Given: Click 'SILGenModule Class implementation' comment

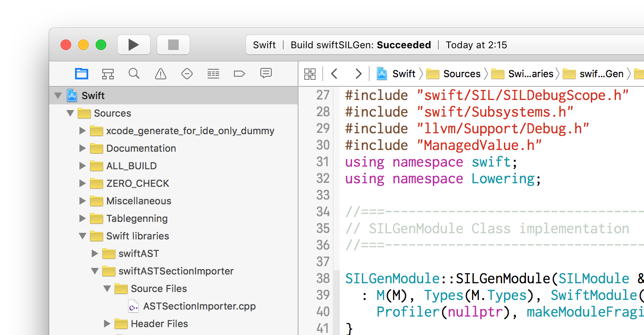Looking at the screenshot, I should [487, 228].
